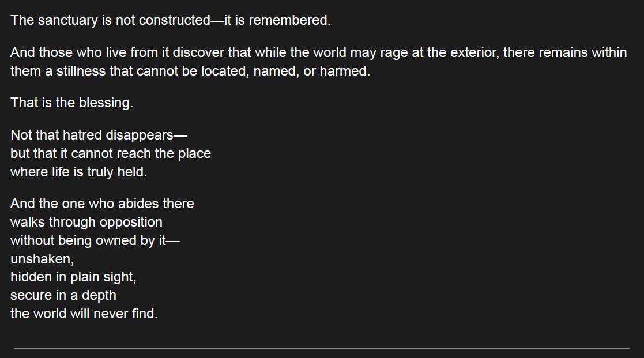This screenshot has height=358, width=644.
Task: Click the line "And the one who abides there"
Action: [x=102, y=204]
